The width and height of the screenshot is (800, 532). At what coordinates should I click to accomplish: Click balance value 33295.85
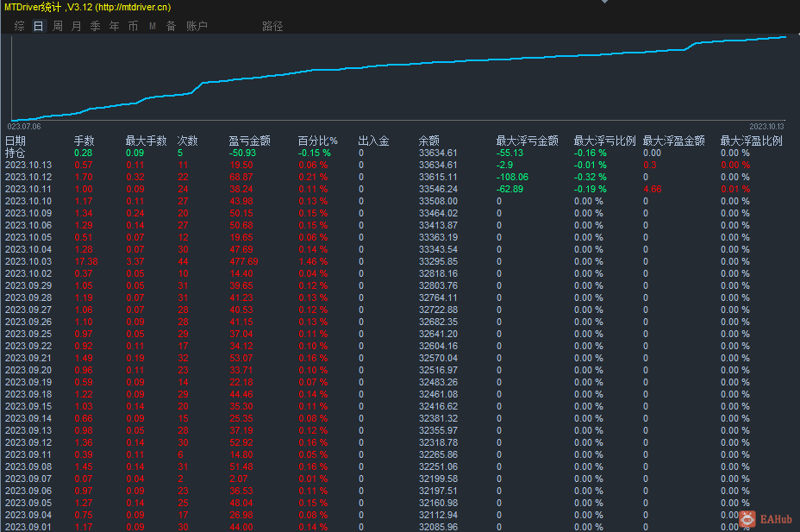click(438, 261)
